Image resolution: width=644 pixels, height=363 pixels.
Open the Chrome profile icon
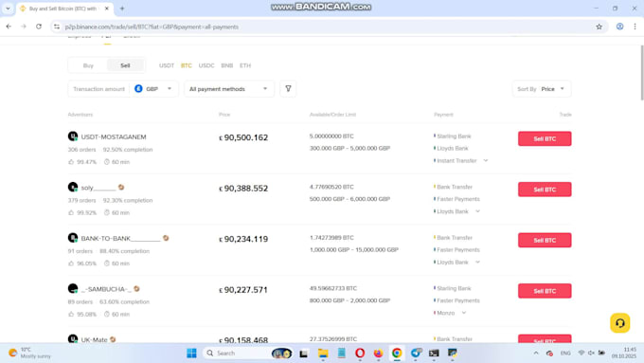tap(619, 27)
